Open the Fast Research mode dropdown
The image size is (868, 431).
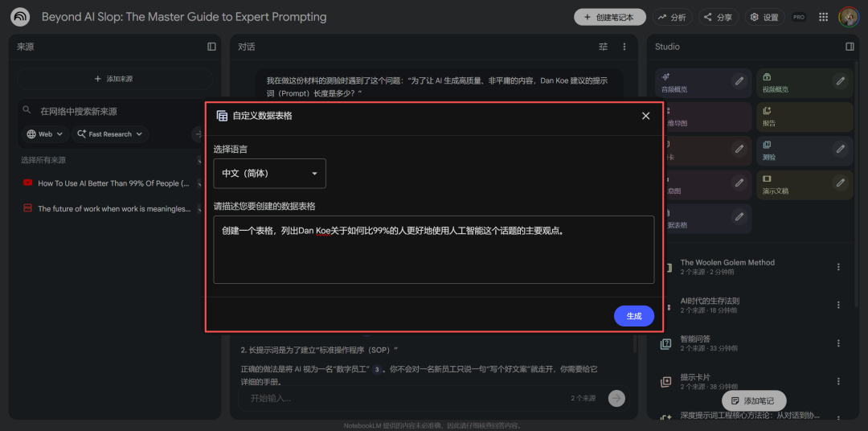pos(110,134)
